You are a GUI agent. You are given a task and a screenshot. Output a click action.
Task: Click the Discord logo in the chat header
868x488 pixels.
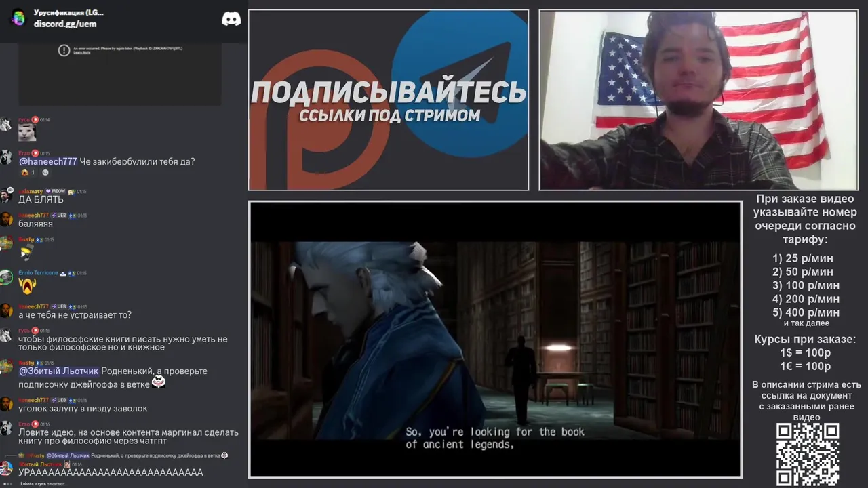231,19
